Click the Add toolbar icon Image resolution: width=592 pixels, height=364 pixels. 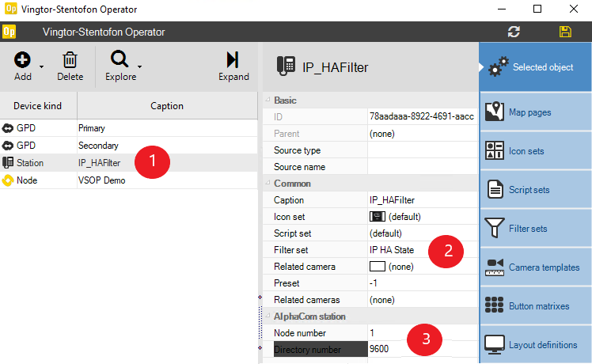23,61
